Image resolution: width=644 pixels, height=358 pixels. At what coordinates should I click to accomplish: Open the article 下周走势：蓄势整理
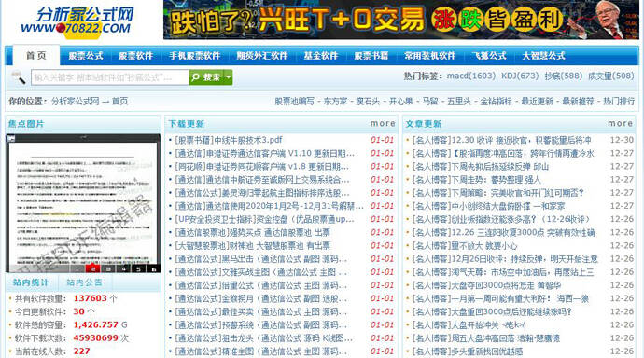coord(476,180)
